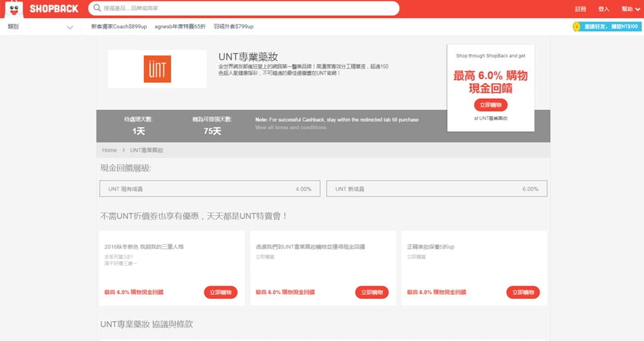
Task: Expand the 幫助 help dropdown
Action: 630,8
